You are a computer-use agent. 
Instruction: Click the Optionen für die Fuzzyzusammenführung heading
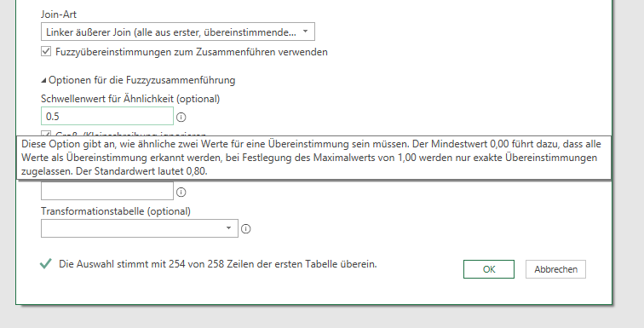coord(141,80)
